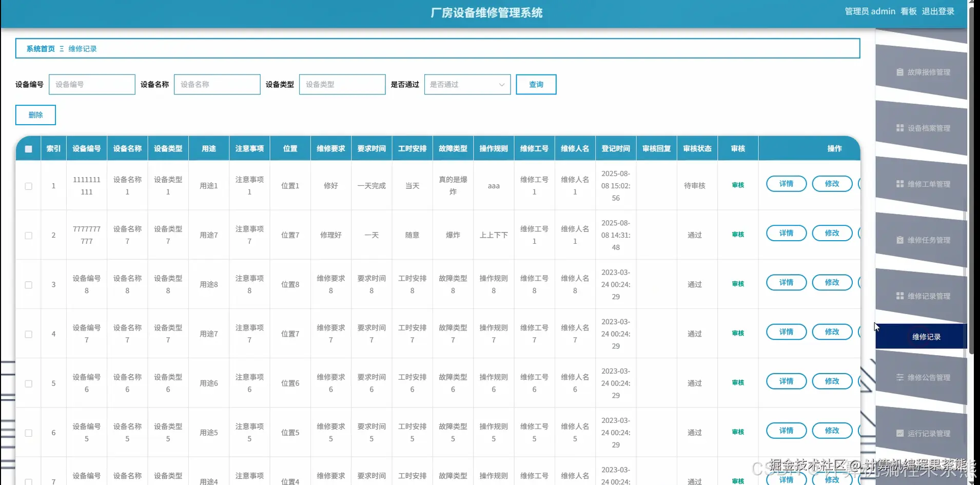The height and width of the screenshot is (485, 980).
Task: Check the checkbox for row index 5
Action: click(29, 383)
